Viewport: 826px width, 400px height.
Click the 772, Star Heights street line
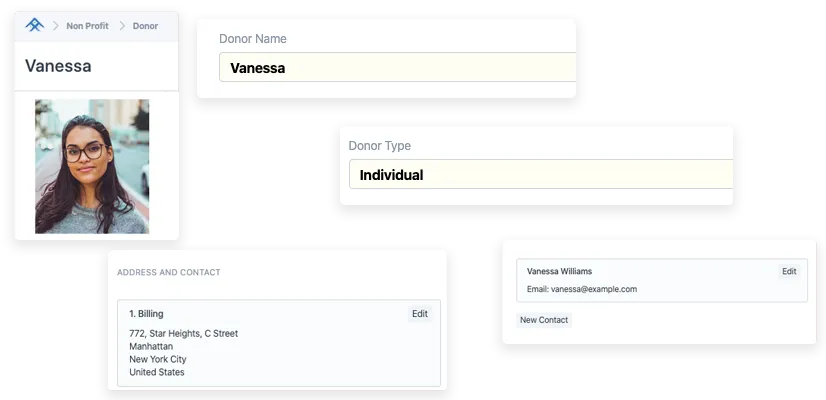point(184,333)
